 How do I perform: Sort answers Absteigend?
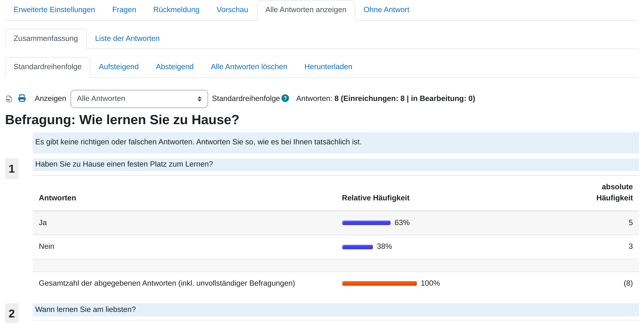(x=175, y=67)
